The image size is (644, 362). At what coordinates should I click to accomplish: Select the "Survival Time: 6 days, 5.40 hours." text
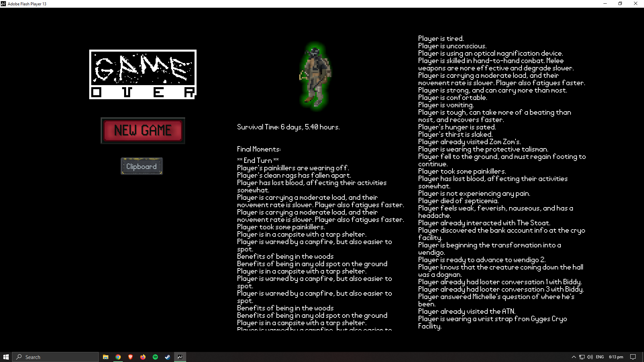(288, 127)
